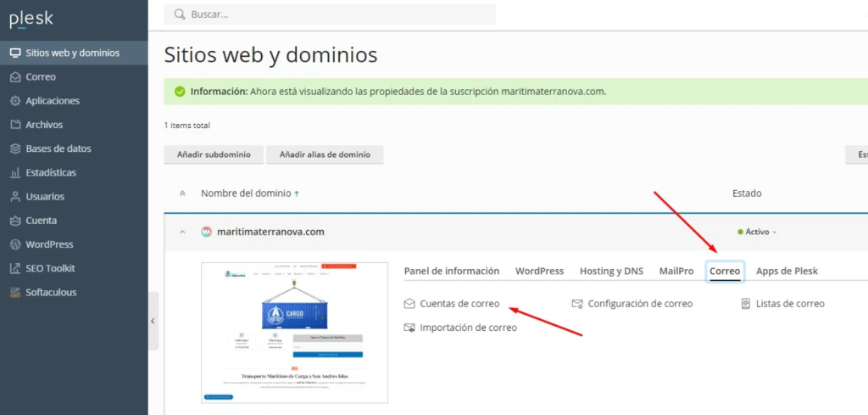Open Aplicaciones gear icon in sidebar

[15, 101]
